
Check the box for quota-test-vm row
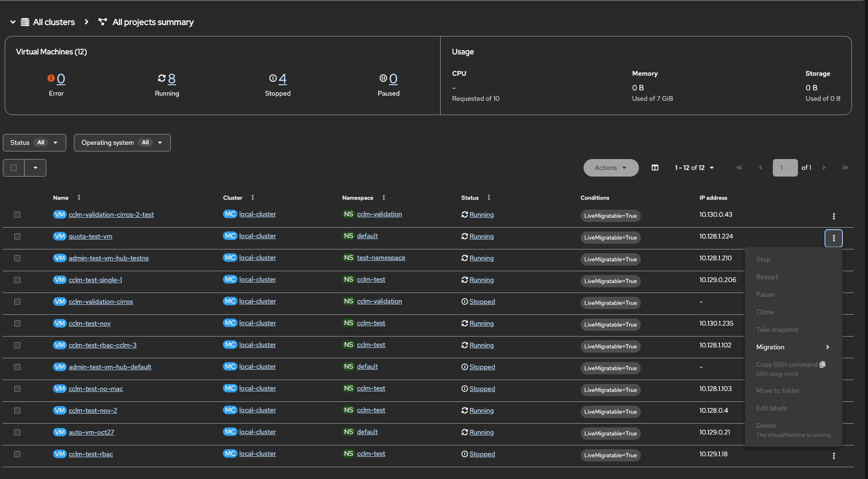18,236
